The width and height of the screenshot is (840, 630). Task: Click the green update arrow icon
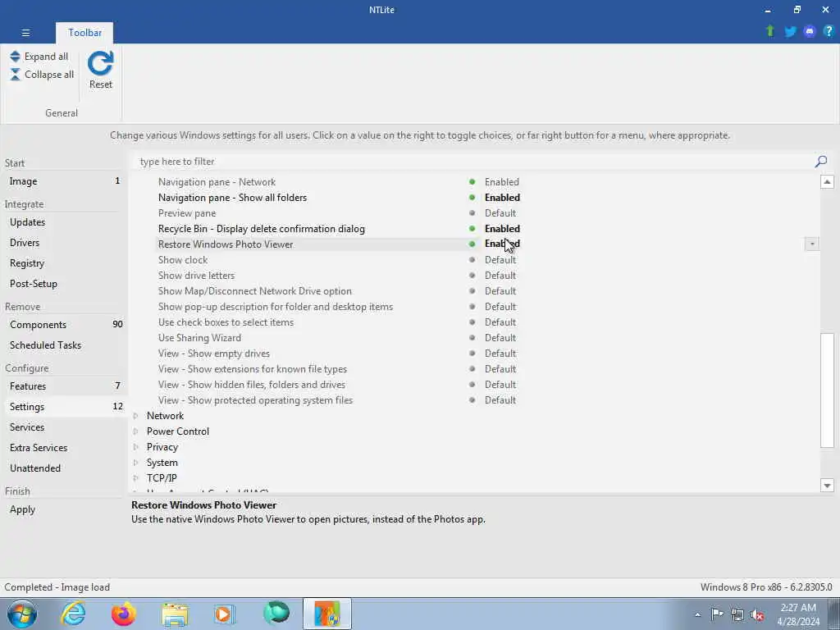[x=770, y=31]
